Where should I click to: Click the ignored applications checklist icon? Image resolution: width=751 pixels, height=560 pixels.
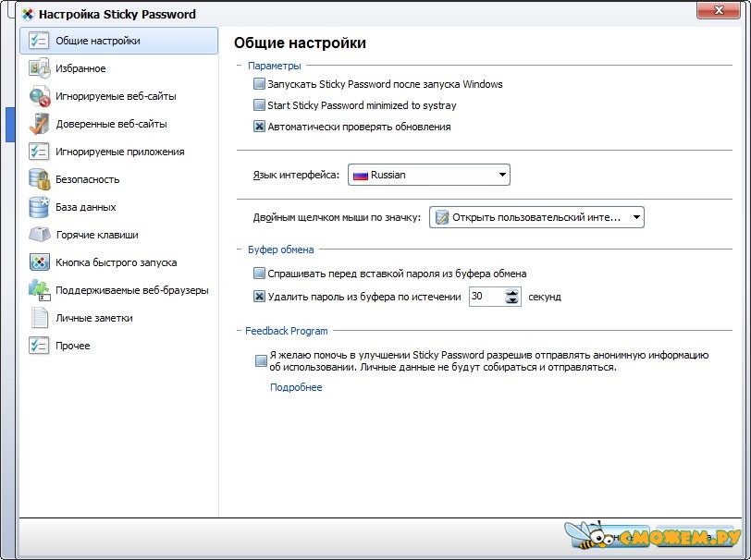click(x=38, y=152)
